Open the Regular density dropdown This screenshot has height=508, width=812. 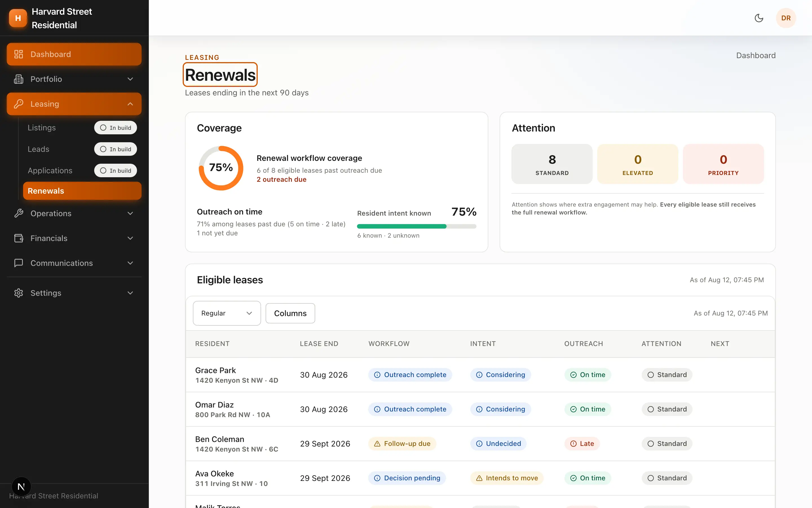click(x=227, y=313)
